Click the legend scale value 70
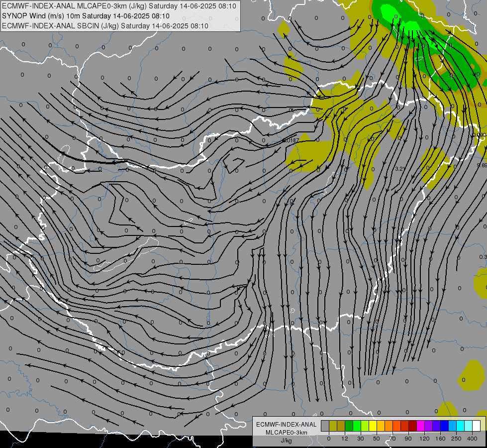Image resolution: width=487 pixels, height=448 pixels. tap(392, 439)
